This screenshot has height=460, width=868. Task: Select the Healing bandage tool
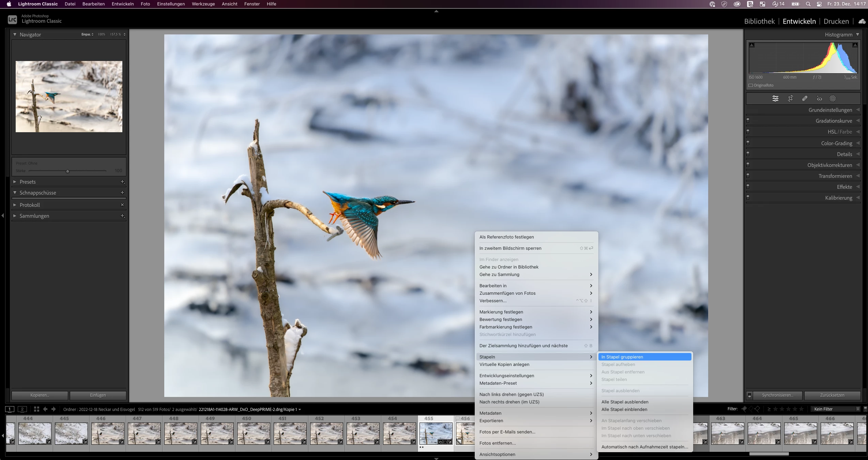coord(805,98)
